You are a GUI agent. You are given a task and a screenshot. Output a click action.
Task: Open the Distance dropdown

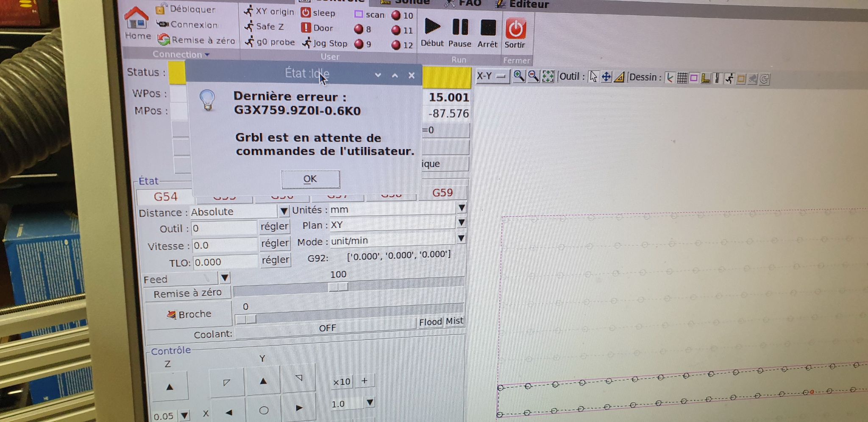click(284, 211)
